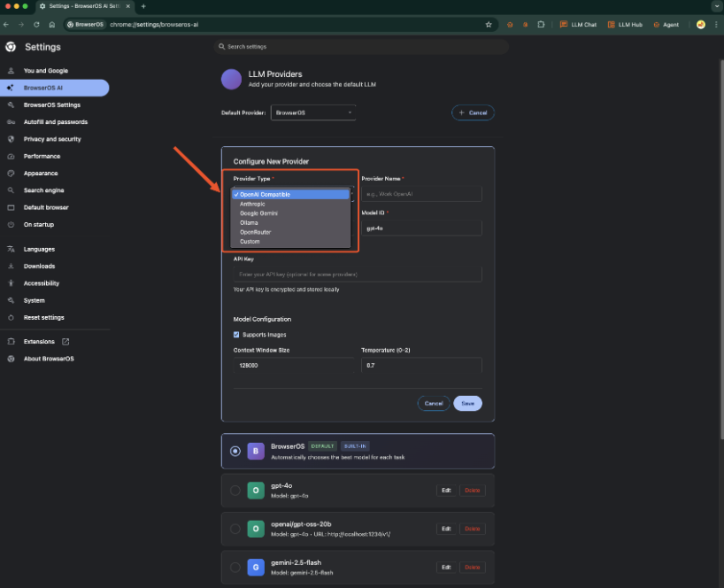This screenshot has height=588, width=724.
Task: Select the Settings - BrowserOS AI tab
Action: tap(85, 6)
